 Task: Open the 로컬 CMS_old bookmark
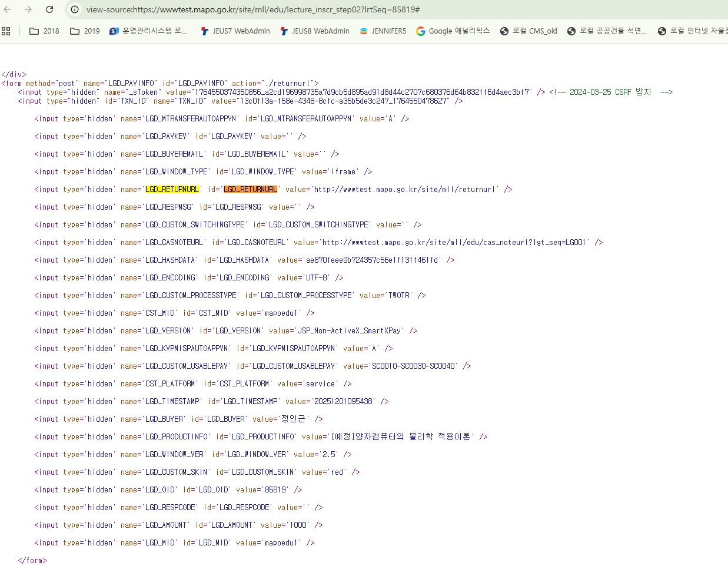tap(528, 31)
